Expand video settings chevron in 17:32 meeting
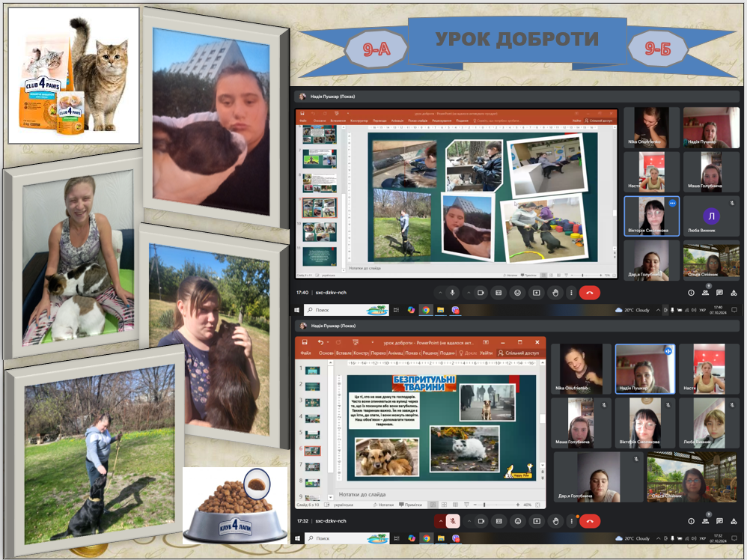 (x=469, y=521)
